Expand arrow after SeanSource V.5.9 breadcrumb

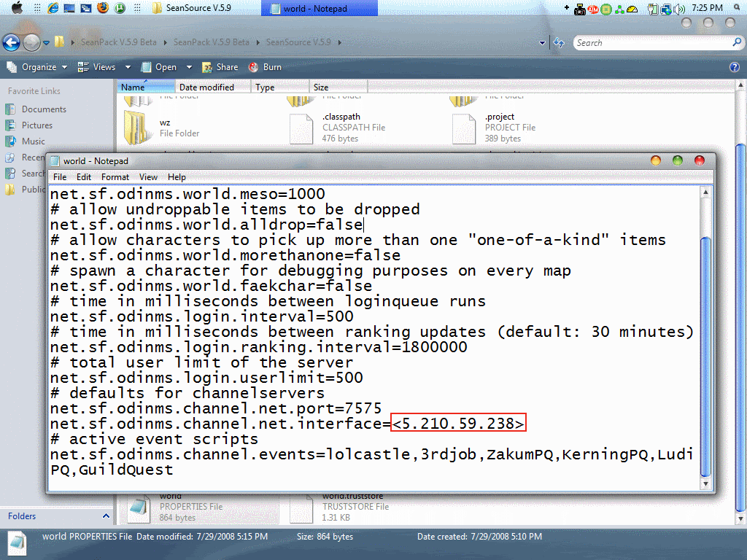pyautogui.click(x=340, y=42)
